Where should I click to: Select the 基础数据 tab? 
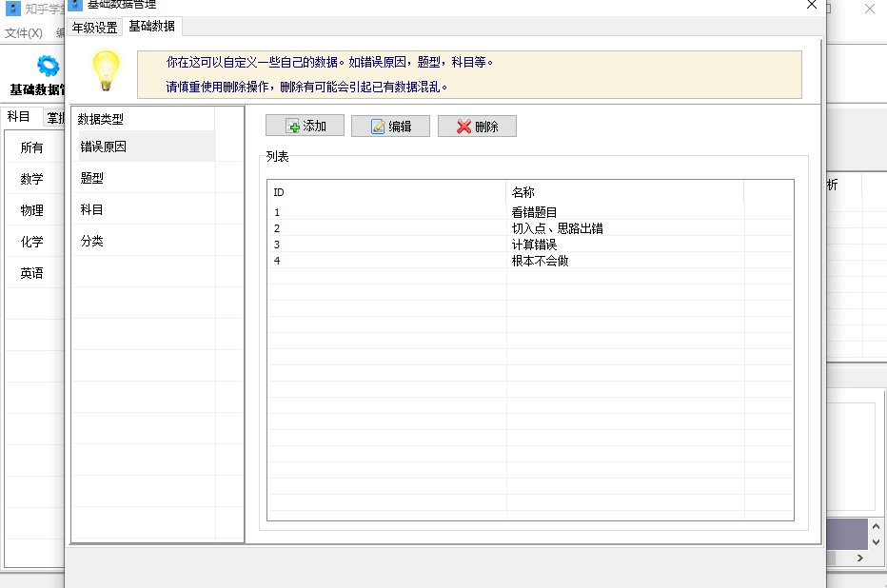click(152, 27)
